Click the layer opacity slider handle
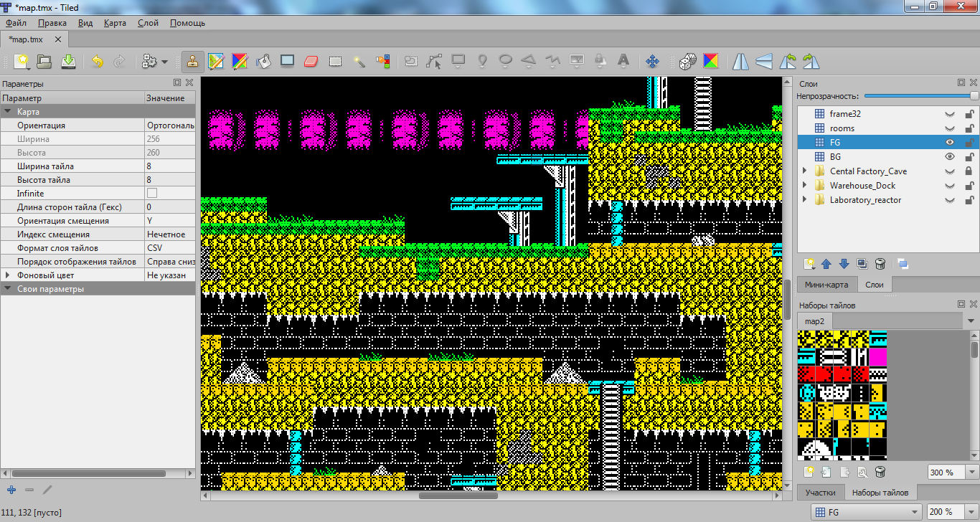 coord(974,95)
